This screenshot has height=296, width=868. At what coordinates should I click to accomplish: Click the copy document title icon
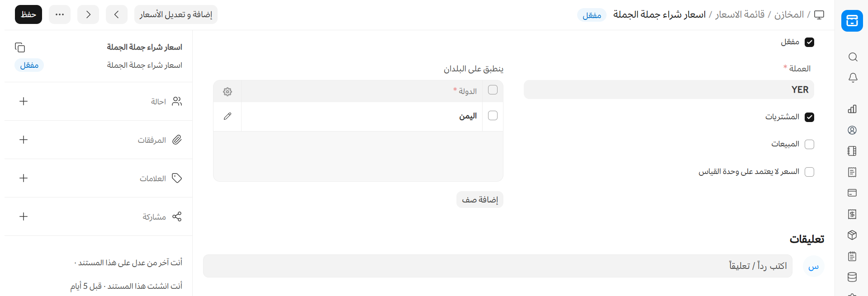pyautogui.click(x=20, y=47)
